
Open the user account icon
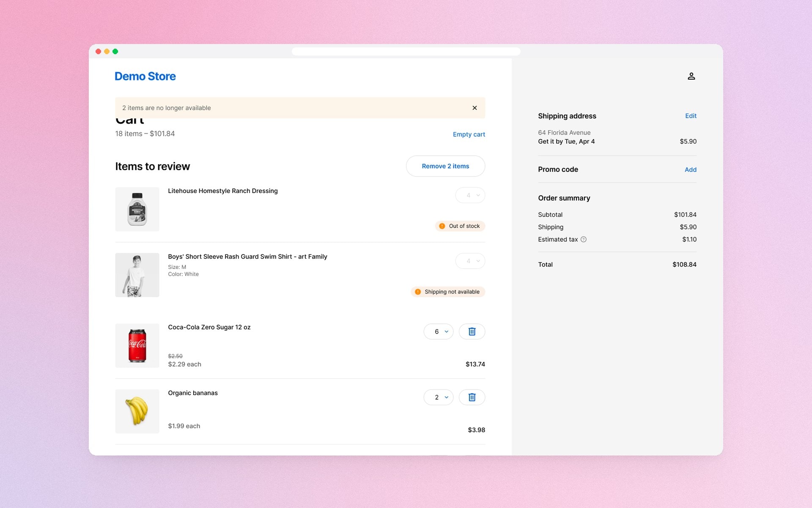point(691,76)
